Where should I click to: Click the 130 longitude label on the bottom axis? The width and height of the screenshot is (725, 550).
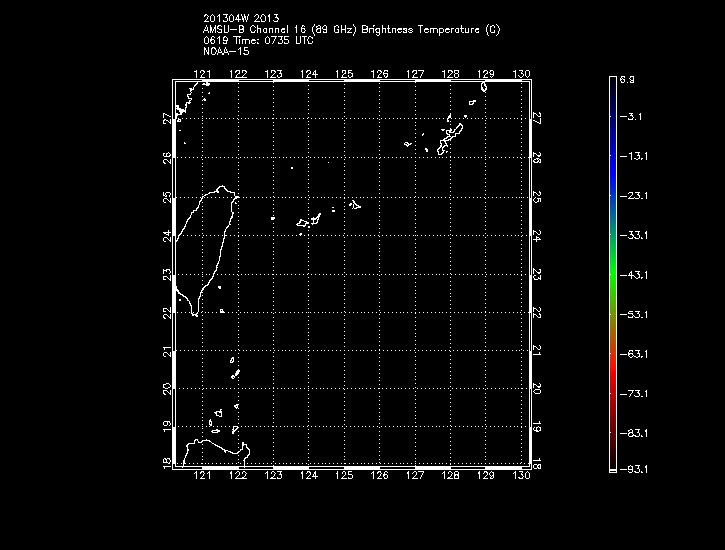[x=520, y=476]
